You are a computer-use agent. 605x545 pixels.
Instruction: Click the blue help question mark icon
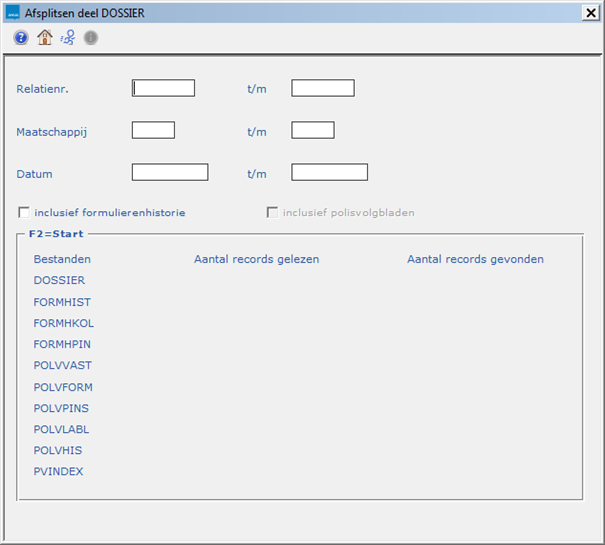21,38
